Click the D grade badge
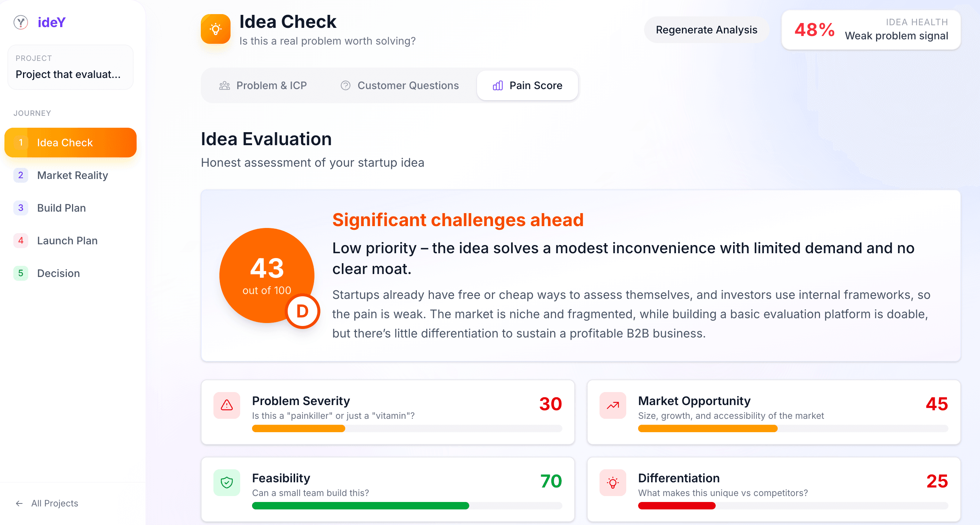 coord(303,311)
